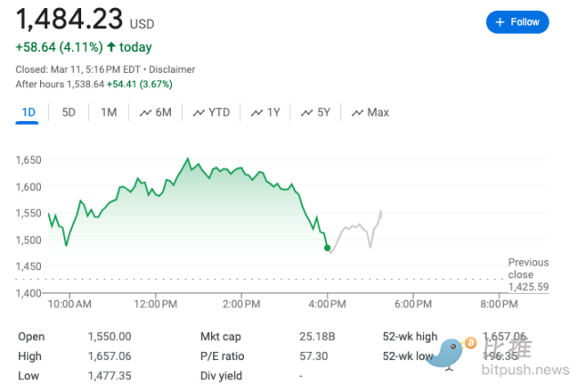Image resolution: width=586 pixels, height=392 pixels.
Task: Select the Max range label
Action: coord(378,113)
